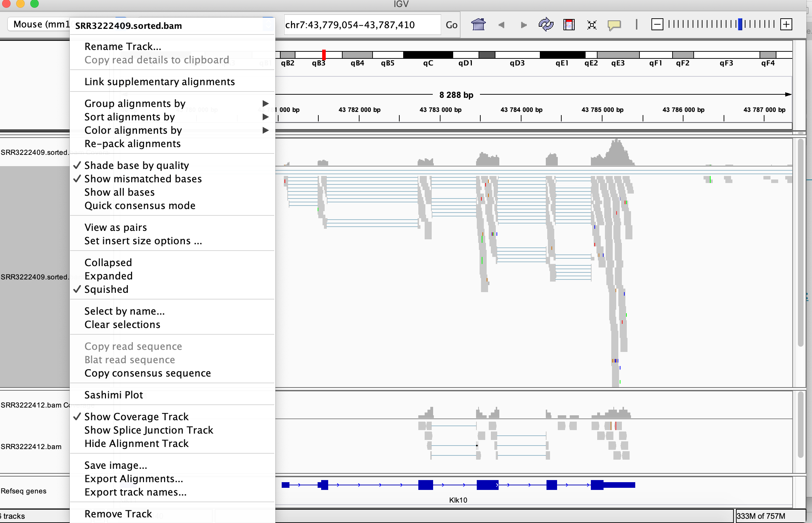Choose Export track names...
Image resolution: width=812 pixels, height=523 pixels.
(x=136, y=492)
